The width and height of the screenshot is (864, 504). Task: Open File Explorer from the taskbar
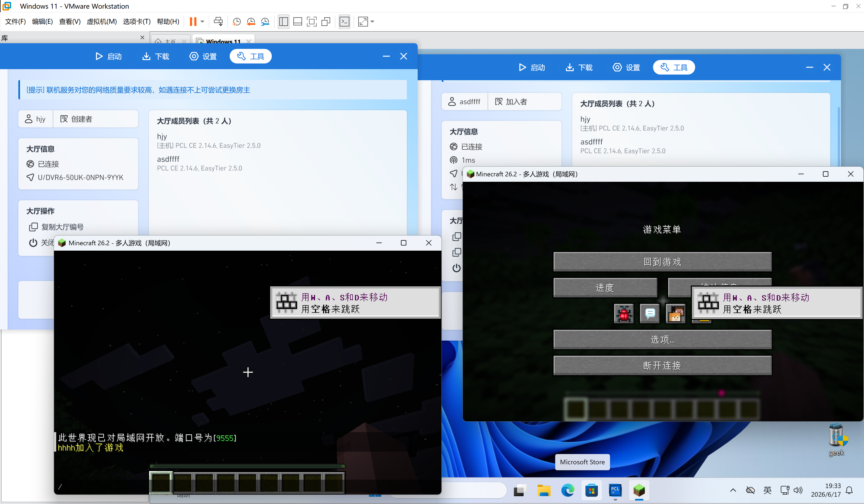pyautogui.click(x=544, y=490)
